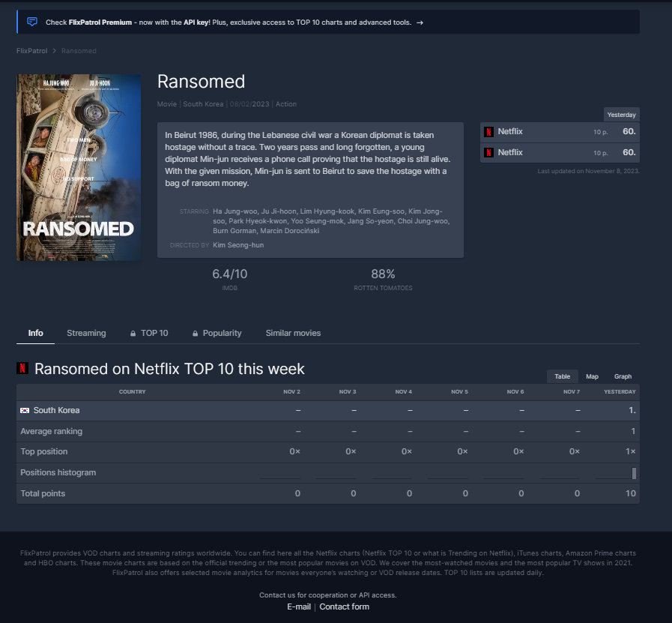Open the FlixPatrol breadcrumb link
This screenshot has height=623, width=672.
pyautogui.click(x=31, y=50)
